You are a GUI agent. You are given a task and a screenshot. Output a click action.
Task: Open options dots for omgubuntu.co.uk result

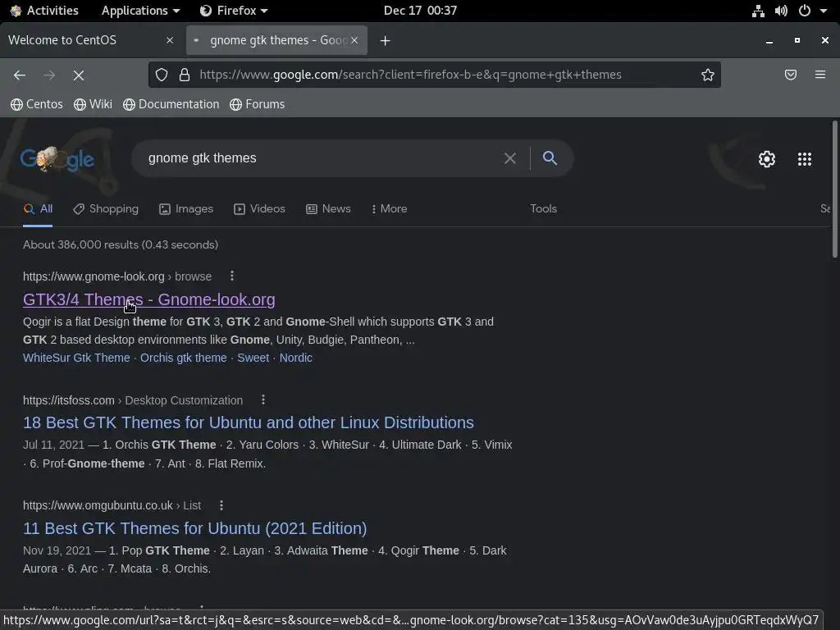pos(221,505)
